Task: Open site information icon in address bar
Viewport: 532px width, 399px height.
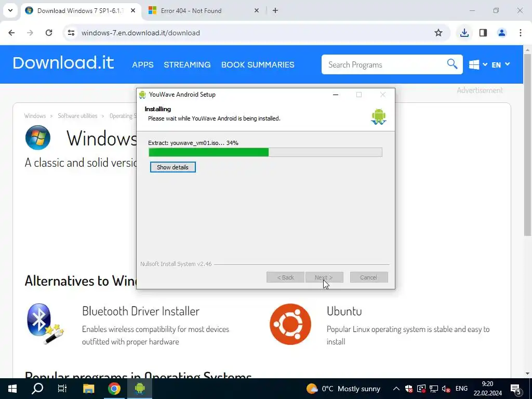Action: (71, 33)
